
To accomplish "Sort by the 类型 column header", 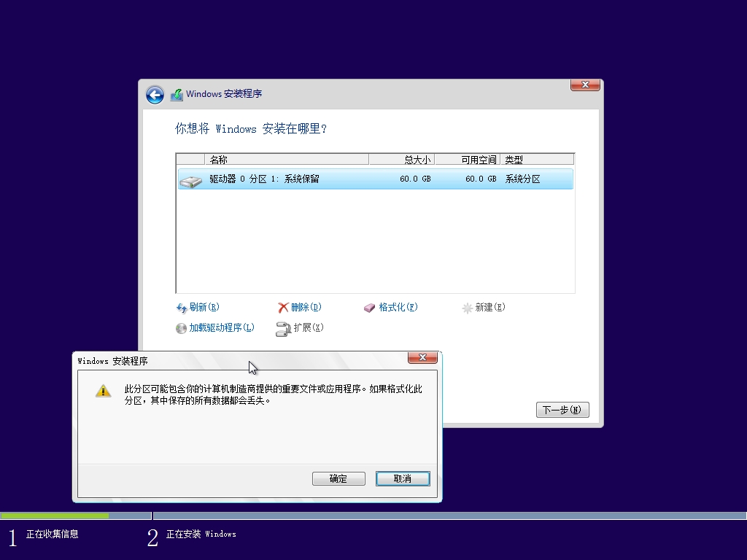I will pyautogui.click(x=538, y=160).
